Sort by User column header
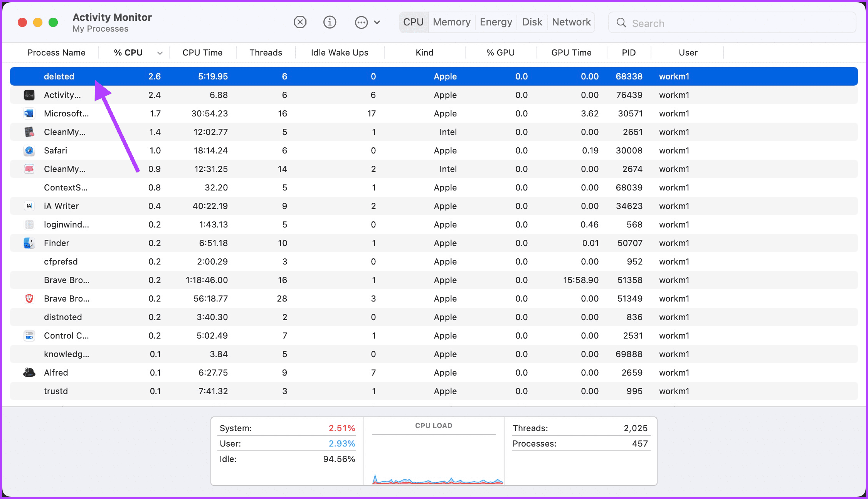 [x=688, y=52]
